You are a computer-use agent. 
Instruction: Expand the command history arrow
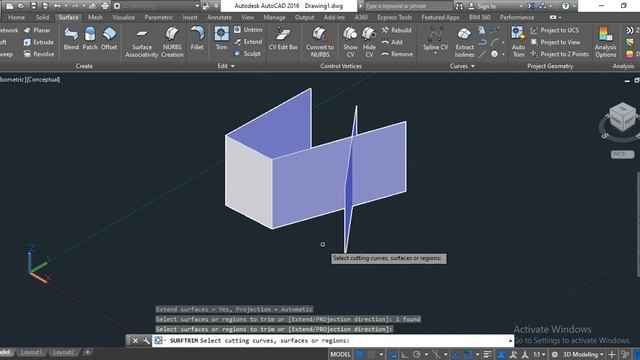510,340
